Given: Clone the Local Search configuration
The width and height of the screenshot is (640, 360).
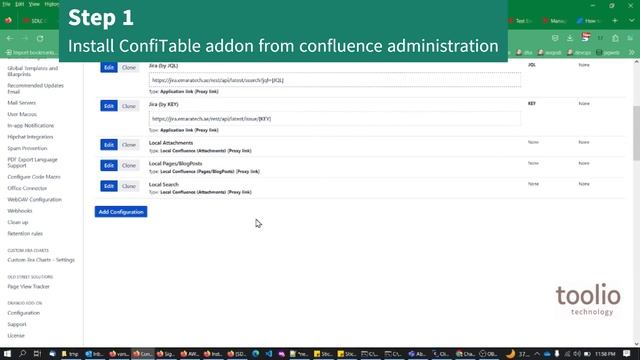Looking at the screenshot, I should [129, 186].
